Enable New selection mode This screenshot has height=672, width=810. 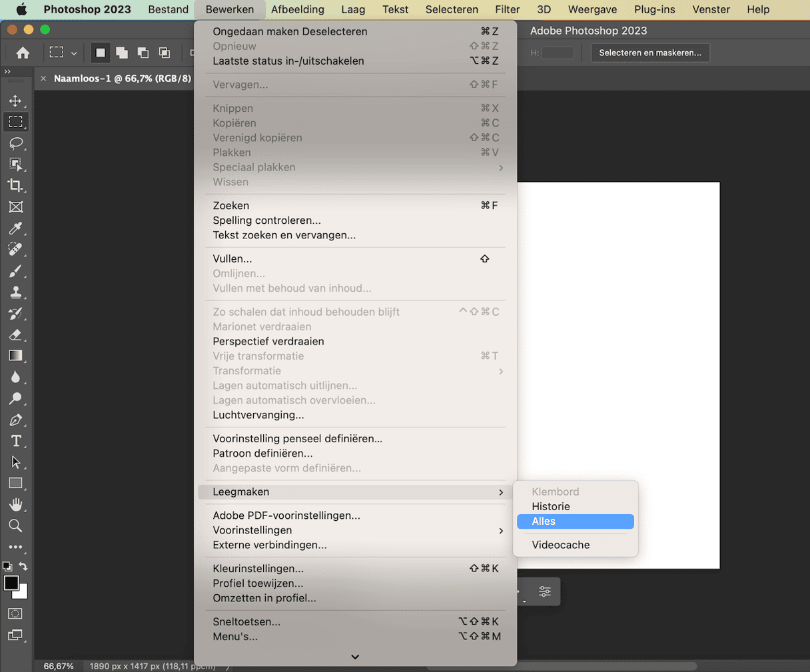(101, 53)
